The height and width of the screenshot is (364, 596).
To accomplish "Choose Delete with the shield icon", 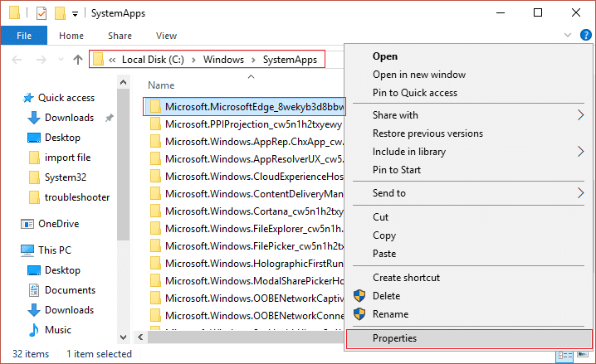I will click(x=468, y=296).
